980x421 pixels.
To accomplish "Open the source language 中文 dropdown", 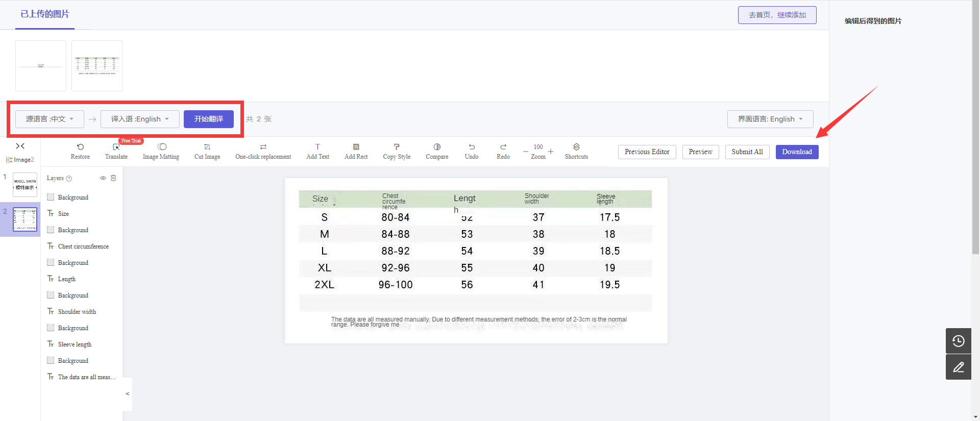I will pyautogui.click(x=50, y=119).
